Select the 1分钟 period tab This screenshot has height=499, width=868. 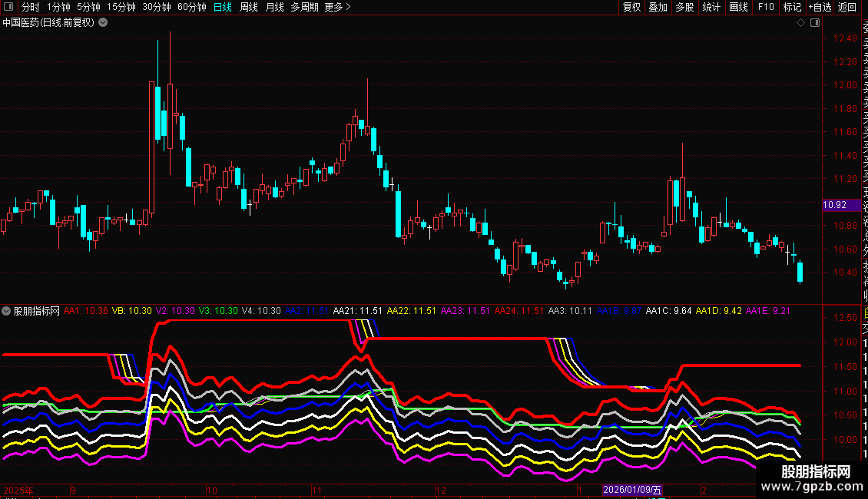pos(58,7)
